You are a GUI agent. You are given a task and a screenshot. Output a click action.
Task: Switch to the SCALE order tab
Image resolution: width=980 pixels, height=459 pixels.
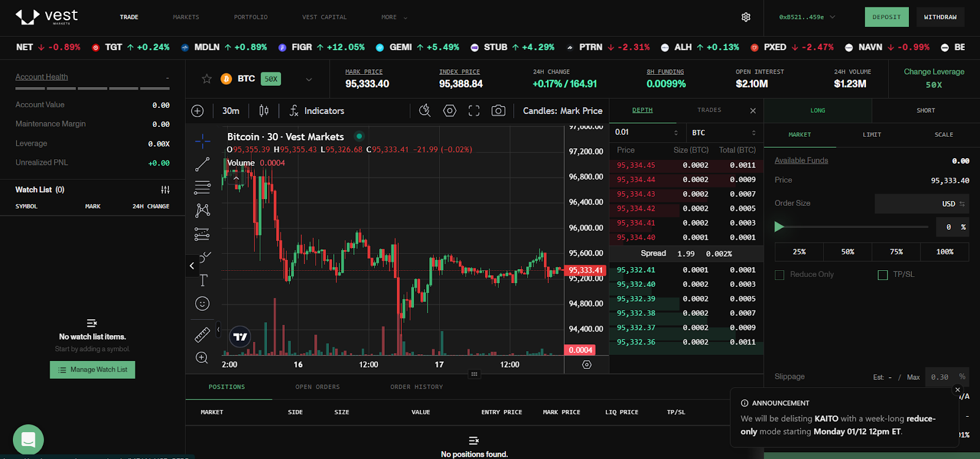pos(943,135)
